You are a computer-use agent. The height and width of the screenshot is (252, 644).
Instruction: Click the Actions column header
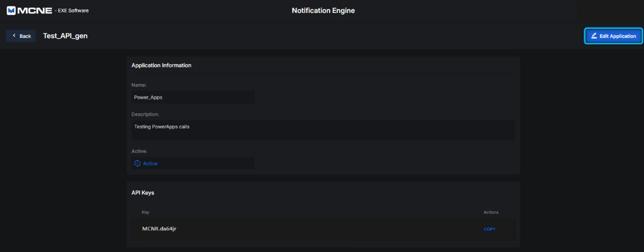pyautogui.click(x=491, y=212)
